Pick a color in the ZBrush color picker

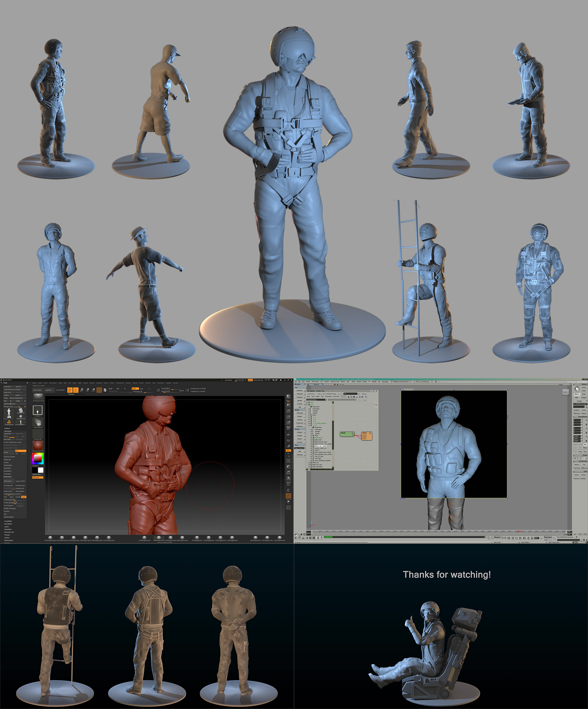click(x=38, y=459)
